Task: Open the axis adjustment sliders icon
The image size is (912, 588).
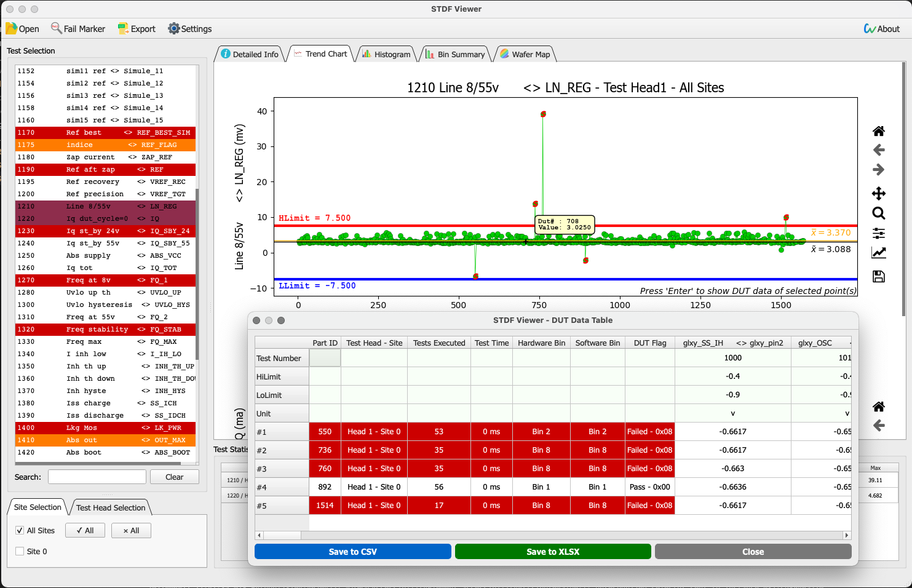Action: (x=878, y=233)
